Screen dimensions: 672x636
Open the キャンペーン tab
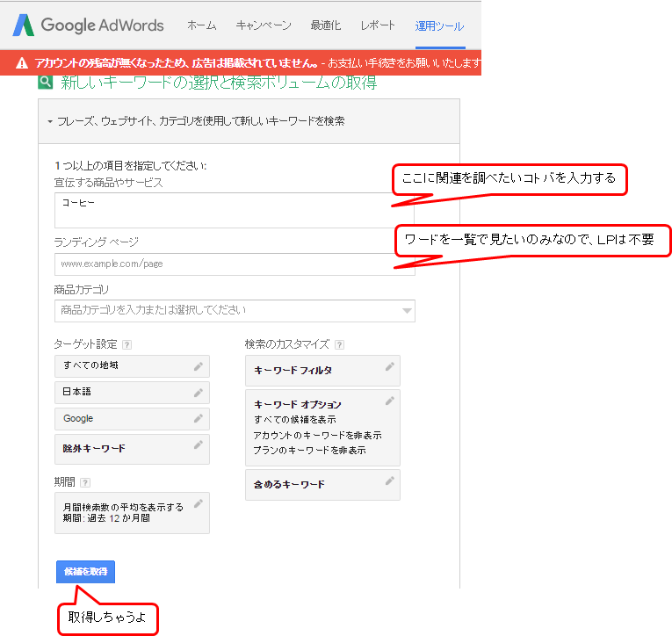pyautogui.click(x=264, y=25)
